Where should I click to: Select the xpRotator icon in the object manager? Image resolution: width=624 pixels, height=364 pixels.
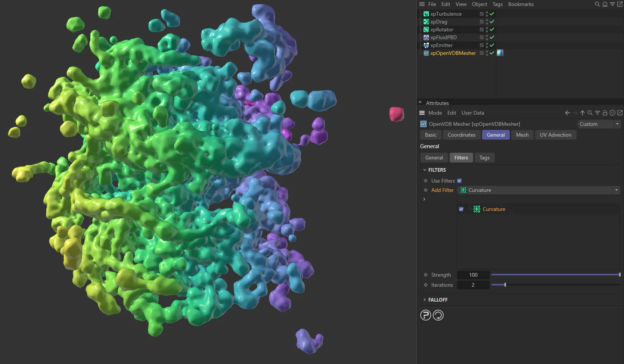pos(426,29)
